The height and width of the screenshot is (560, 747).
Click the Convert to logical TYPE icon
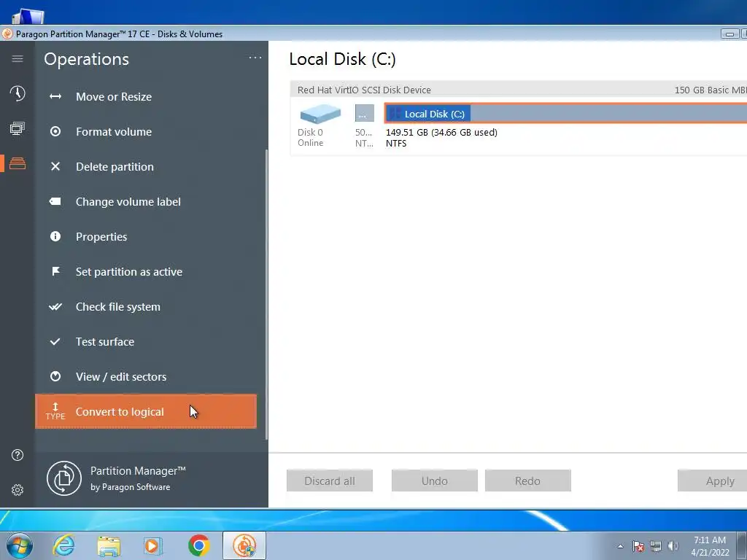pos(55,411)
